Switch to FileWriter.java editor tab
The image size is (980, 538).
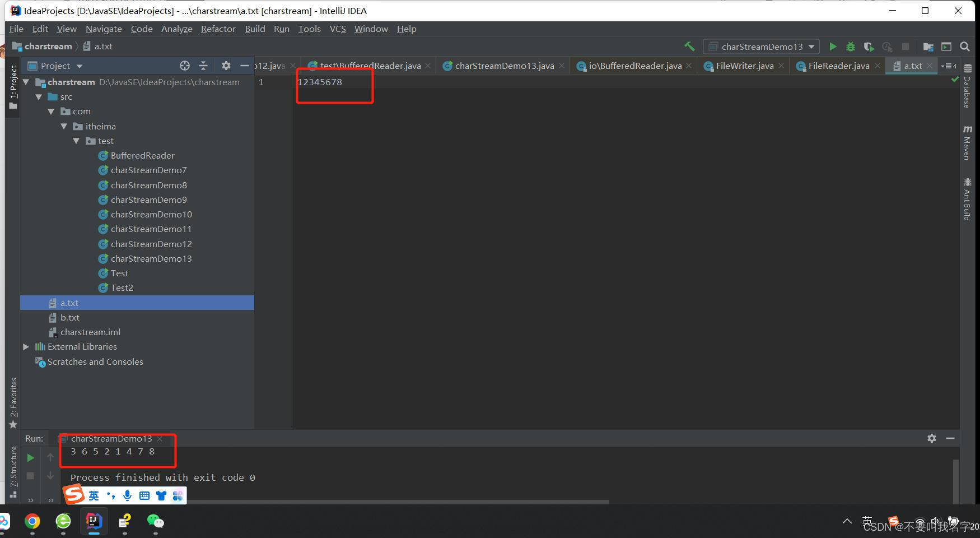point(745,66)
